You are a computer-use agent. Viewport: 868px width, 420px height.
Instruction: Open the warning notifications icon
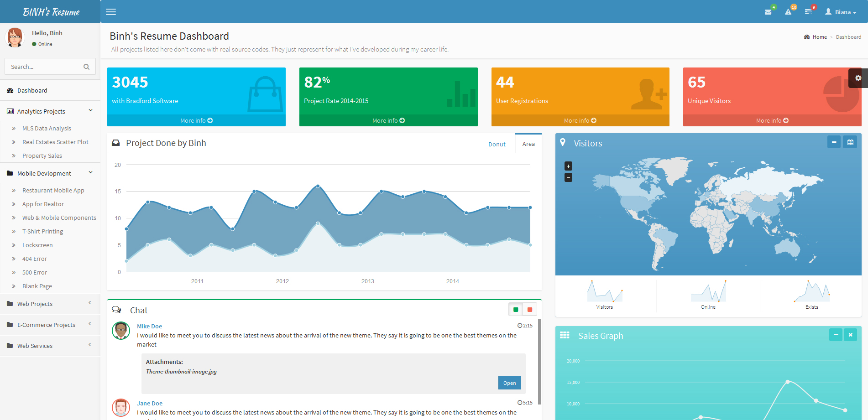[x=788, y=12]
